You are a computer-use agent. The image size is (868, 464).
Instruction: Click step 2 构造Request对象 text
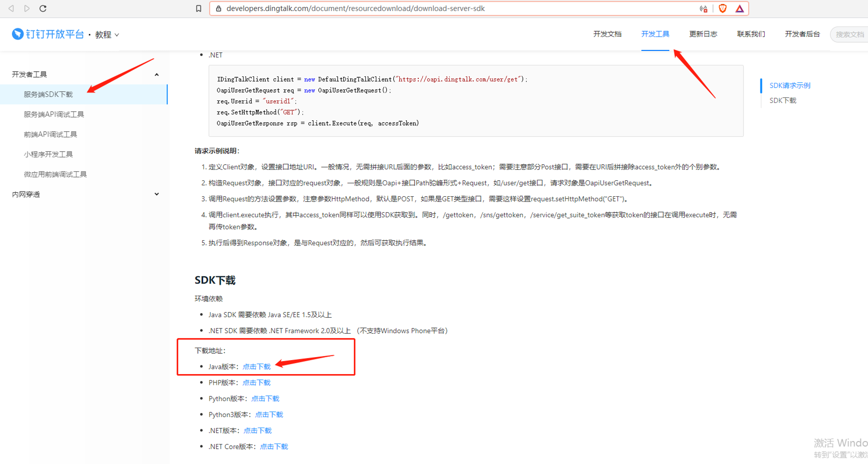click(x=431, y=183)
